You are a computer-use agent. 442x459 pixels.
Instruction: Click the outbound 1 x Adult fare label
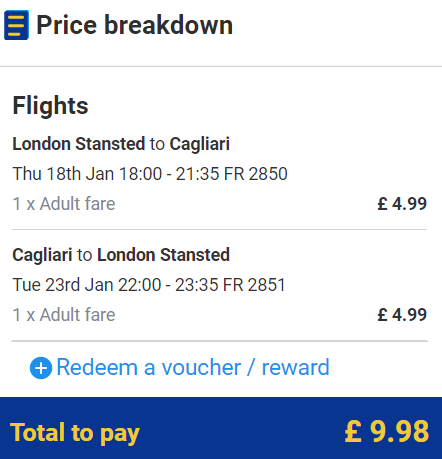tap(64, 204)
